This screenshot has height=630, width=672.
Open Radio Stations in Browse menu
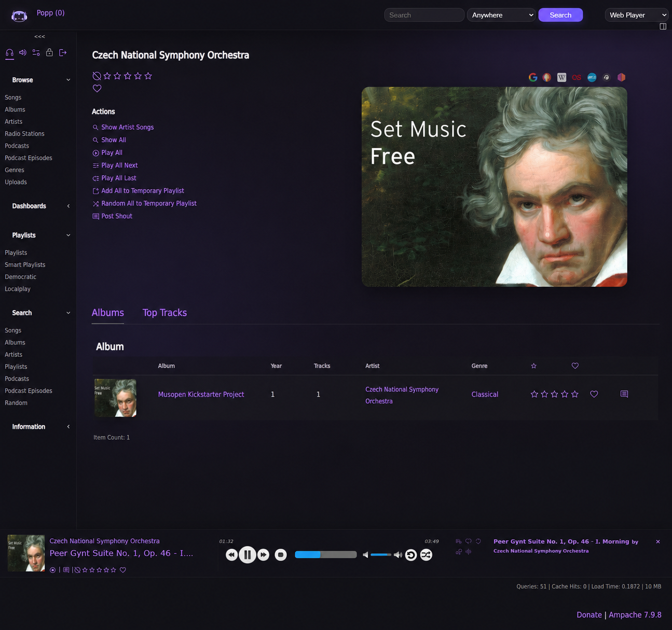[x=24, y=134]
